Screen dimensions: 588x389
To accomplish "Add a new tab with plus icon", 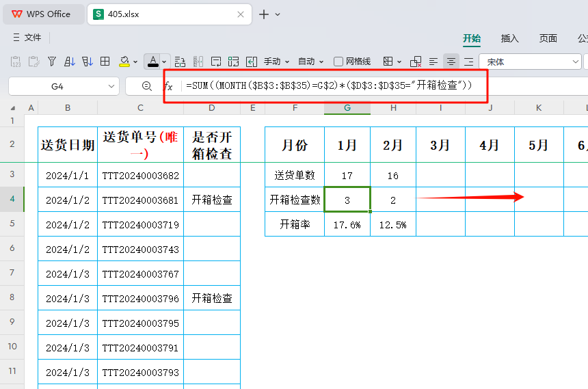I will pos(264,14).
